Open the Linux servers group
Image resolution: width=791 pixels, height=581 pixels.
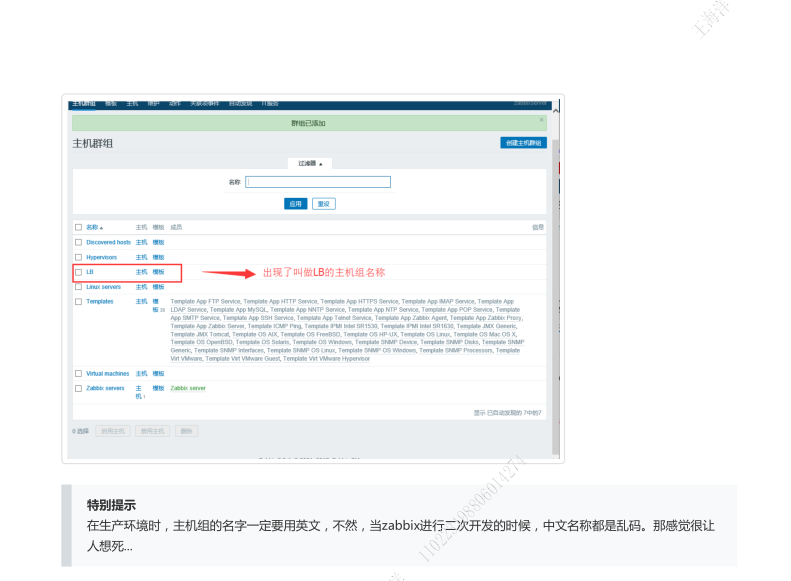(x=103, y=287)
